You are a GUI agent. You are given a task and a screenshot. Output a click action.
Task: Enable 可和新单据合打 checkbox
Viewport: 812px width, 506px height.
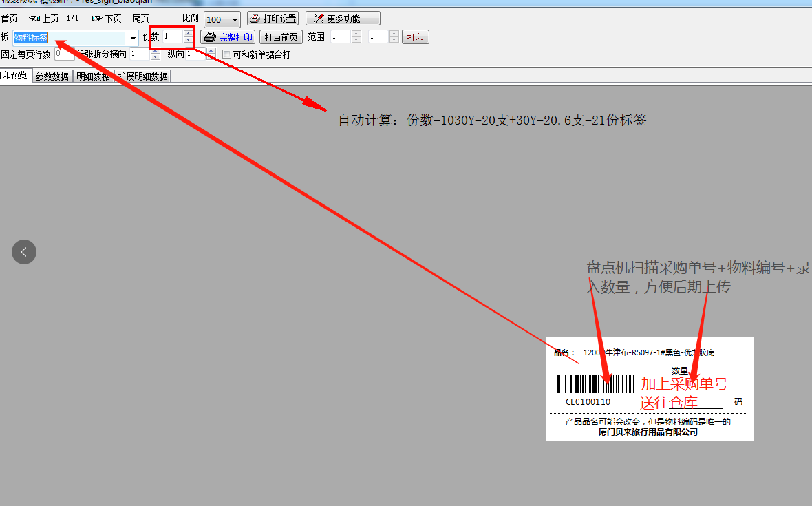point(227,54)
